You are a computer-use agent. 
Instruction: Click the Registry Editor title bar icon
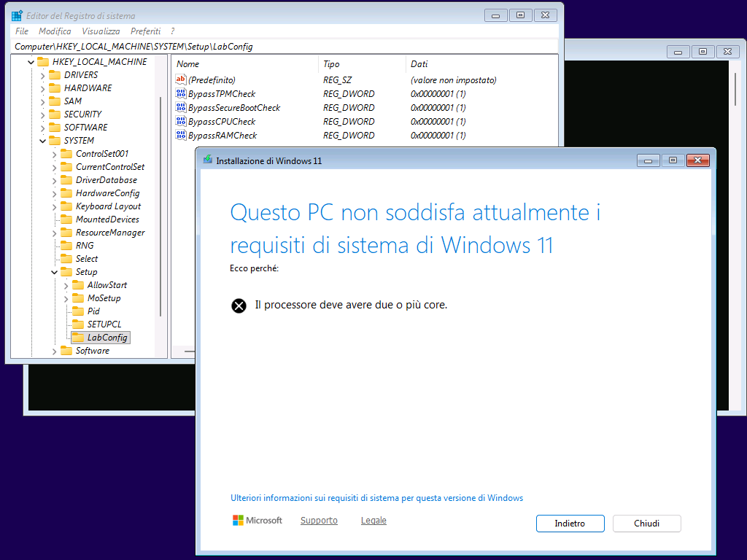pyautogui.click(x=17, y=15)
